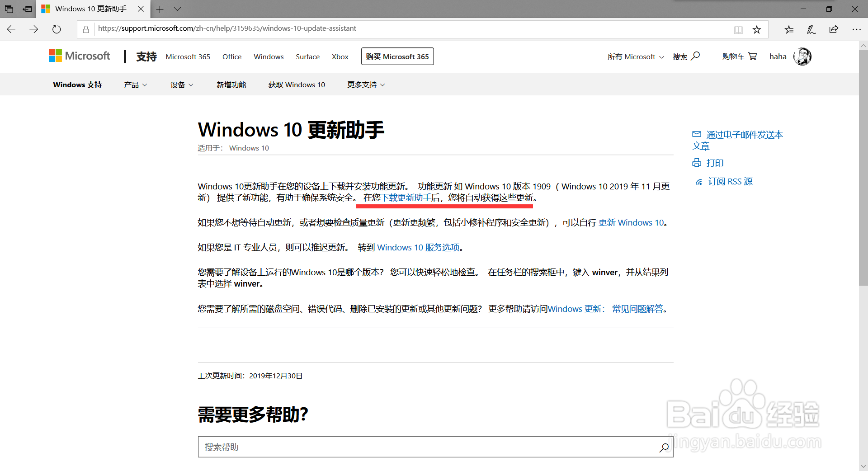Expand 所有 Microsoft dropdown
Viewport: 868px width, 471px height.
pos(636,57)
